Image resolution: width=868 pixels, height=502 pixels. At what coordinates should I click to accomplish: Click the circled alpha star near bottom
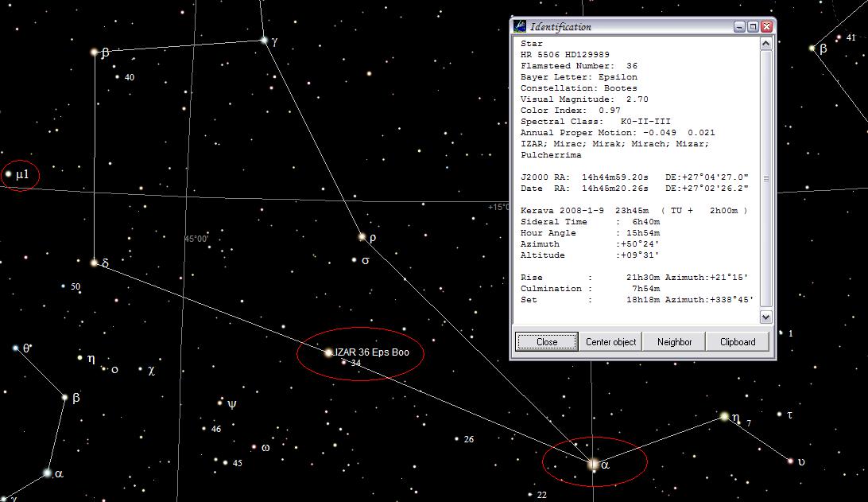[x=593, y=464]
